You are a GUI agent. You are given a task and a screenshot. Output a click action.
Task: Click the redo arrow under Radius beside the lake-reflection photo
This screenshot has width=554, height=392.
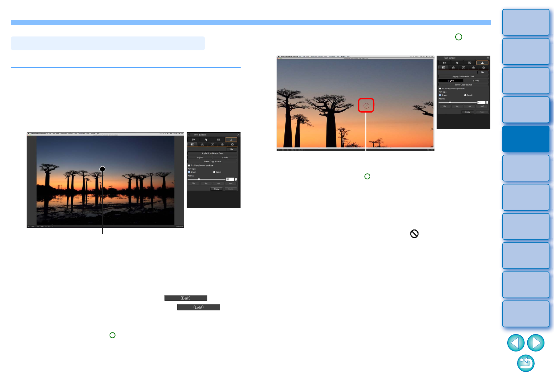[x=218, y=183]
